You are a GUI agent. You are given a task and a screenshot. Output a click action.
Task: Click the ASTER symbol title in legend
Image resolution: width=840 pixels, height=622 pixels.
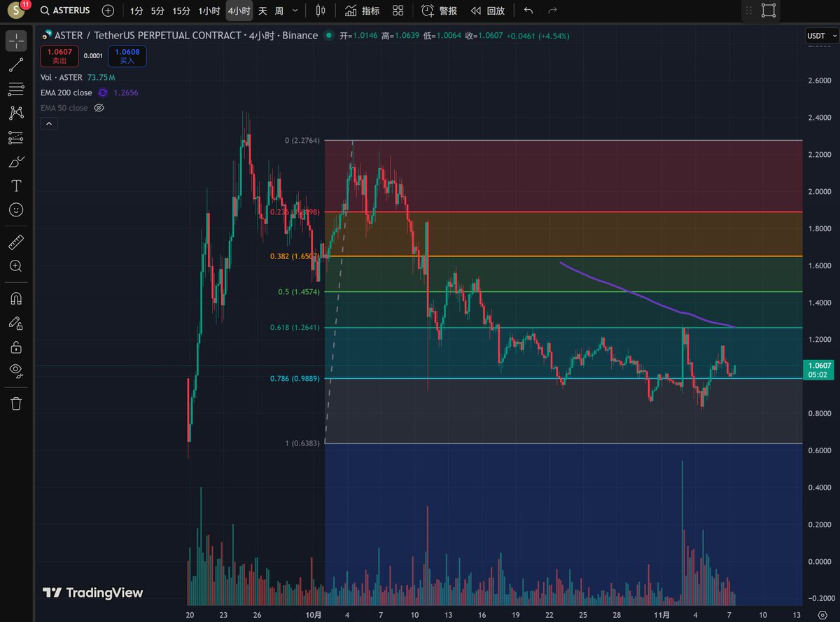click(x=187, y=35)
